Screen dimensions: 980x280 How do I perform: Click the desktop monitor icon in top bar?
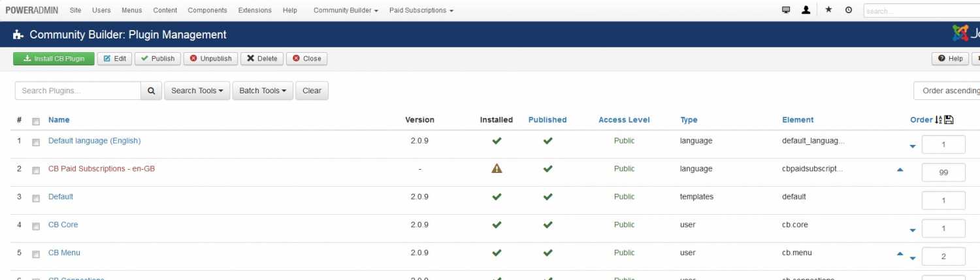[786, 10]
